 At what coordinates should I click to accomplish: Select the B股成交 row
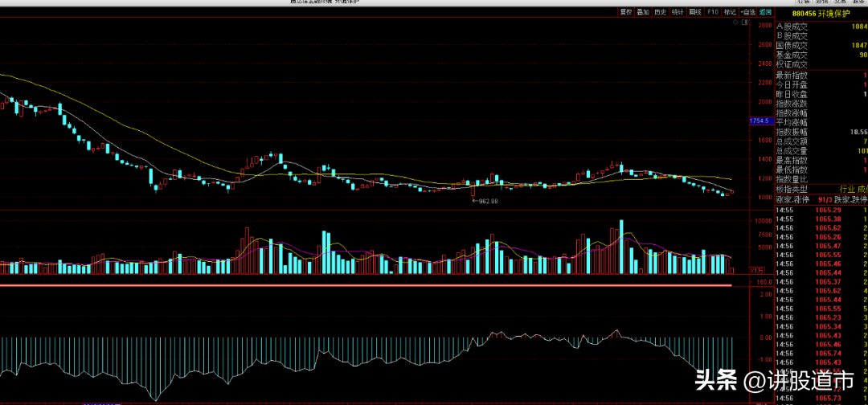point(821,35)
